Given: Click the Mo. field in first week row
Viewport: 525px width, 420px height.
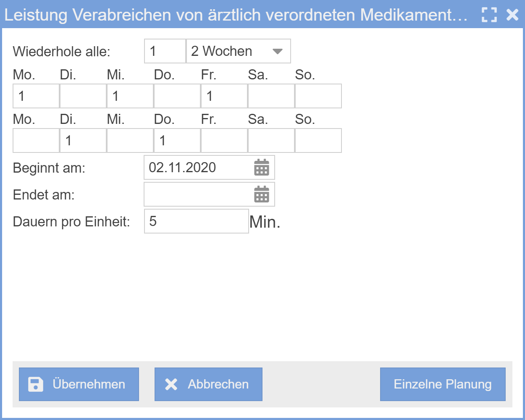Looking at the screenshot, I should coord(36,96).
